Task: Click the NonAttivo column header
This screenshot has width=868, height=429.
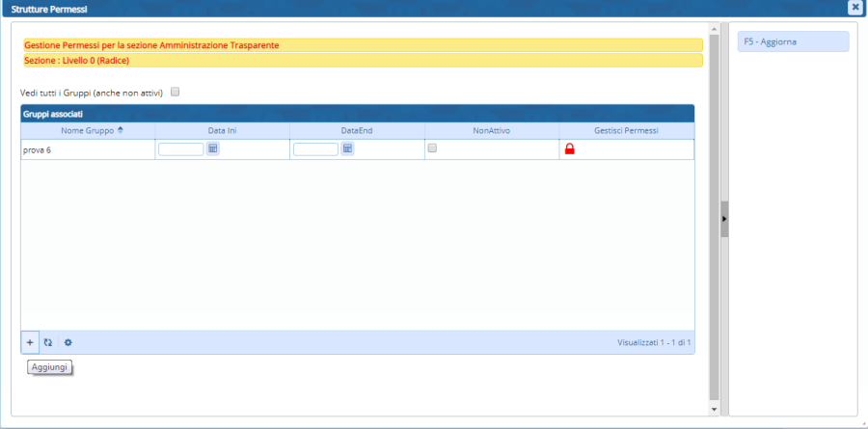Action: (x=491, y=130)
